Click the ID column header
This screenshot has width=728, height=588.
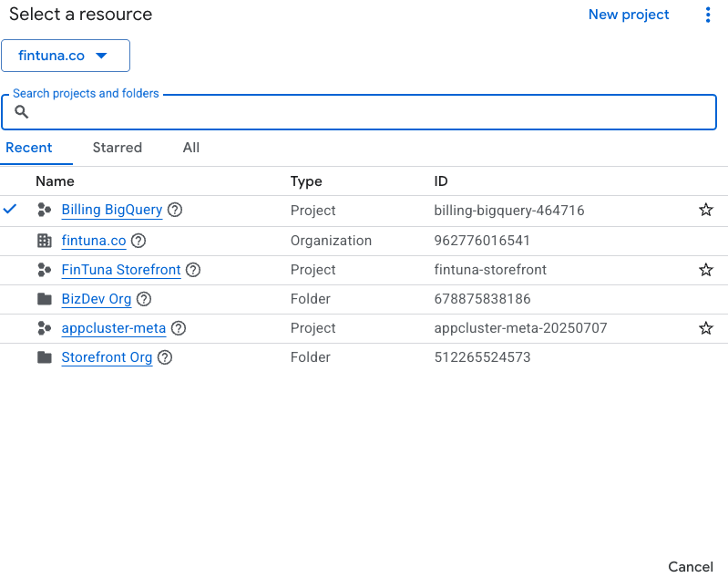pos(441,181)
